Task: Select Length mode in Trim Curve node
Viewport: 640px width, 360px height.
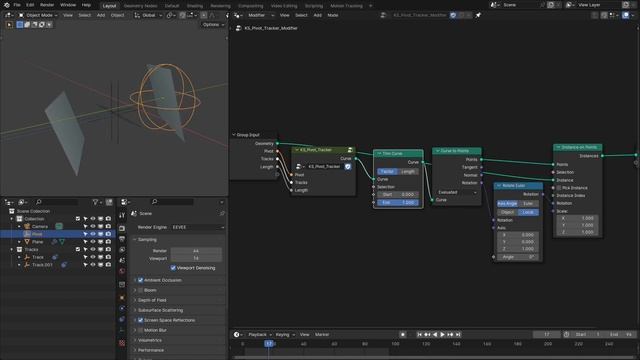Action: coord(408,172)
